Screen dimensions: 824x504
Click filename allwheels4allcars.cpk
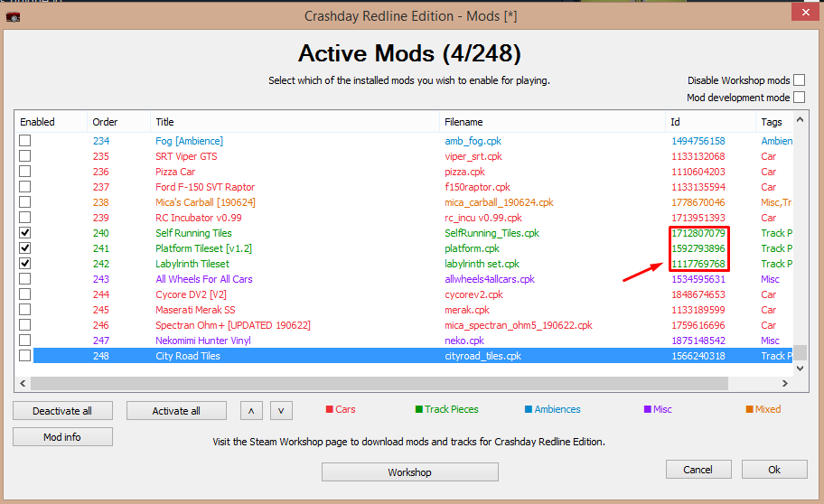click(x=490, y=279)
